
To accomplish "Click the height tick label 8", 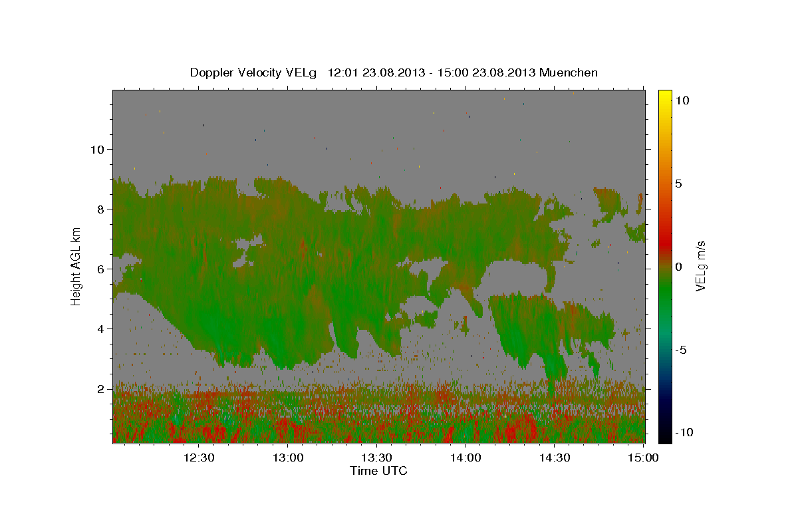I will click(x=101, y=209).
